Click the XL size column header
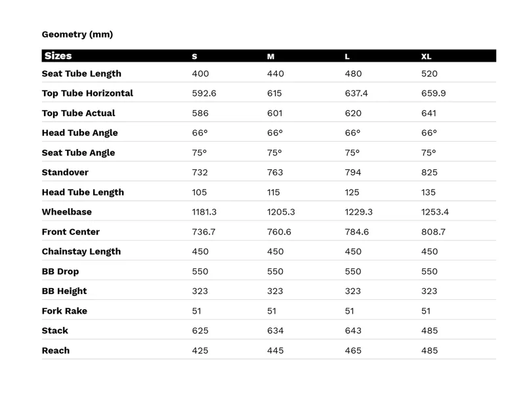This screenshot has height=420, width=525. [x=426, y=56]
